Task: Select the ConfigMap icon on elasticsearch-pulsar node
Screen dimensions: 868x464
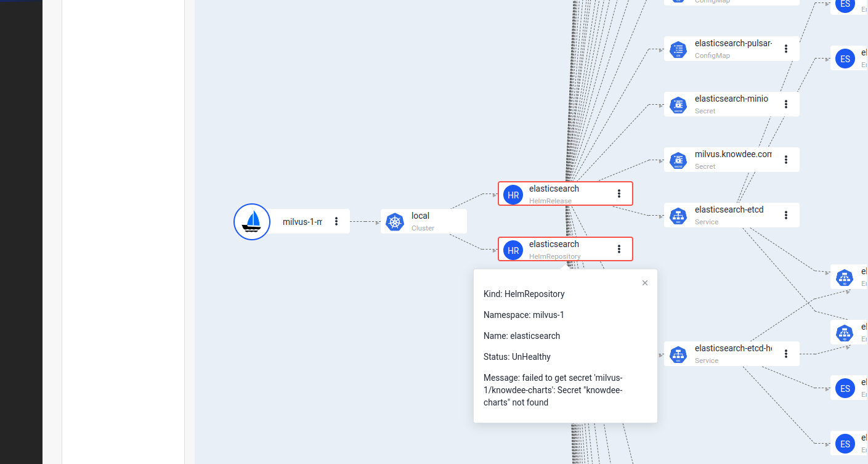Action: pos(678,49)
